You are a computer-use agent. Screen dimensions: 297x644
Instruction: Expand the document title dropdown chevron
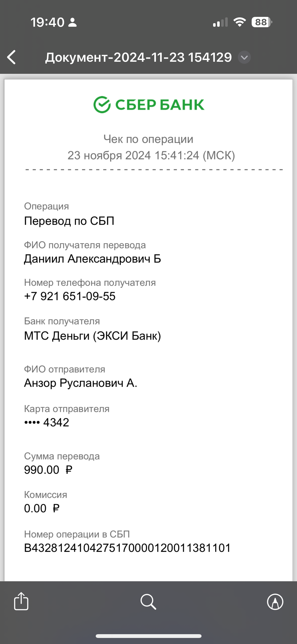[244, 57]
